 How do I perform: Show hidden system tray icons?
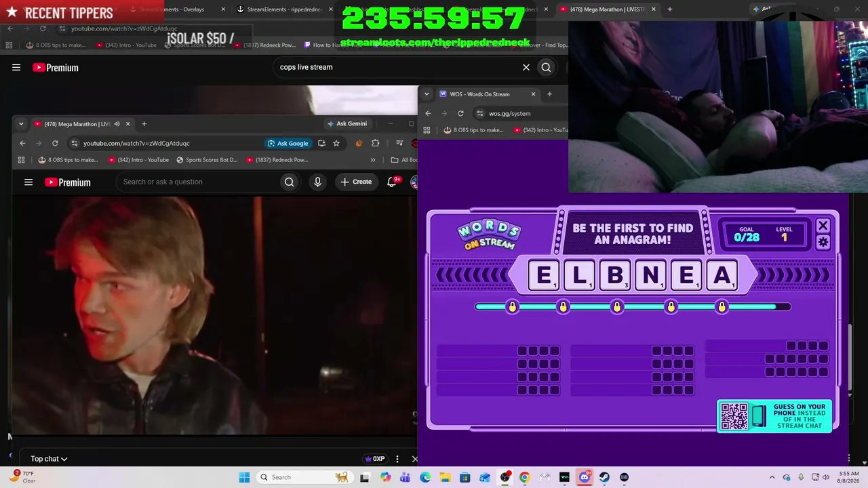[x=772, y=477]
